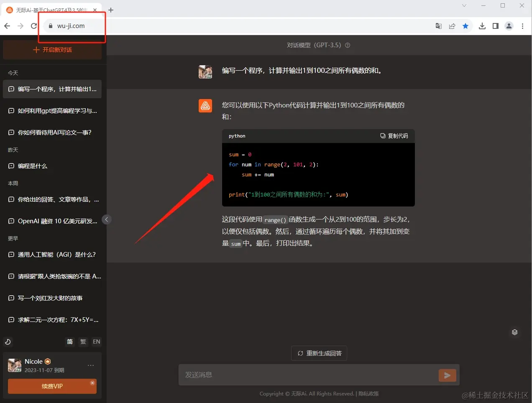
Task: Open conversation 写一个刘红发大财的故事
Action: coord(52,298)
